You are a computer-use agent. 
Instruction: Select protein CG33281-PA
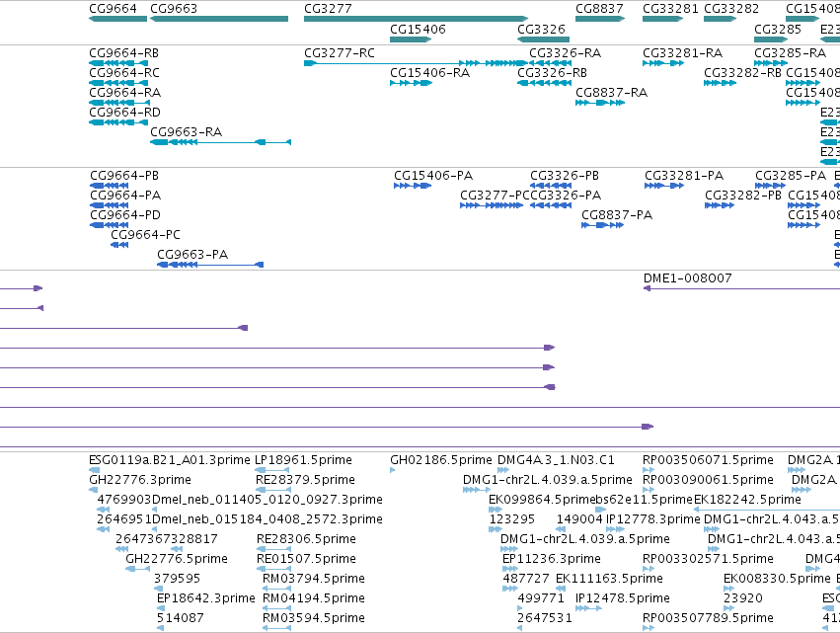pyautogui.click(x=684, y=176)
